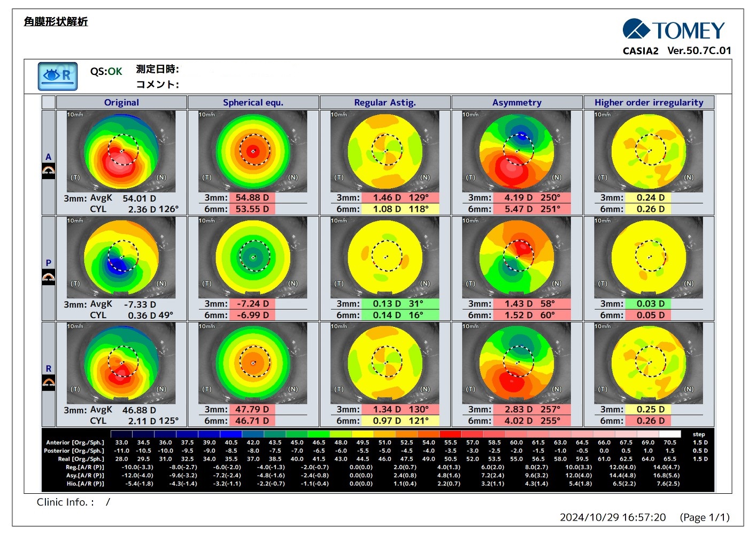The height and width of the screenshot is (535, 756).
Task: Click the TOMEY logo
Action: coord(674,30)
